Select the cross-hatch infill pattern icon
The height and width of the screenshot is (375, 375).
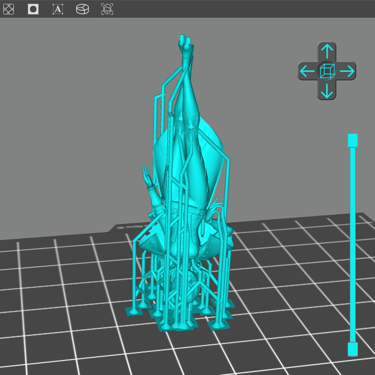coord(8,9)
